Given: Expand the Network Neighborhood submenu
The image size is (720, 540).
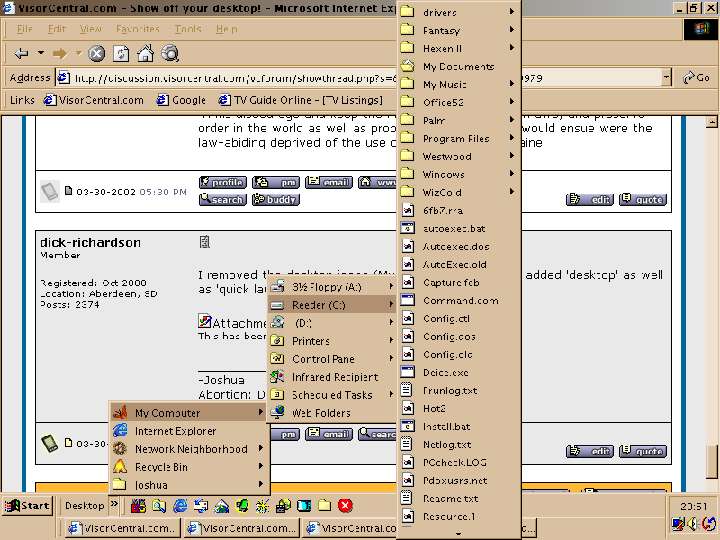Looking at the screenshot, I should click(190, 449).
